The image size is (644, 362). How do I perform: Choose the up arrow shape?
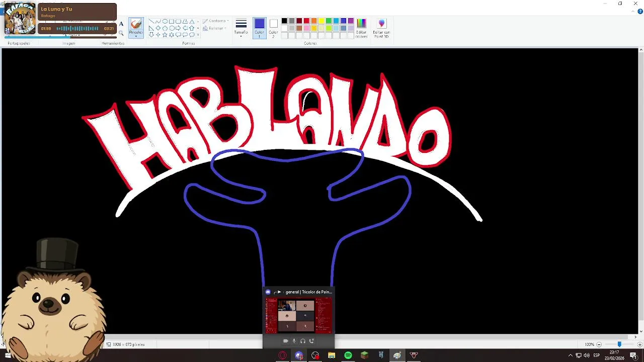pyautogui.click(x=192, y=28)
